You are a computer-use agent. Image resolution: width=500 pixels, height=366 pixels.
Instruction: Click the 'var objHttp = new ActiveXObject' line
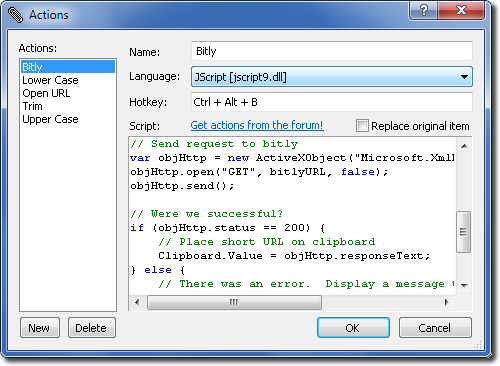[293, 158]
